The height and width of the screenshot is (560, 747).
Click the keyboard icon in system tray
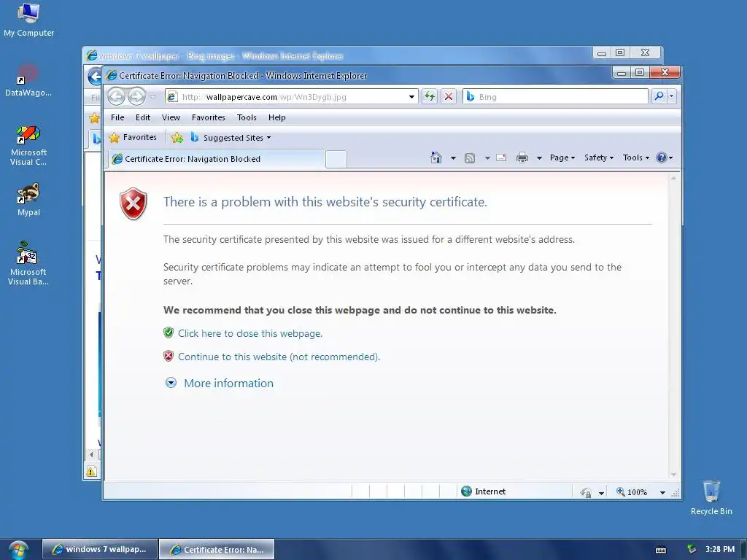click(661, 550)
